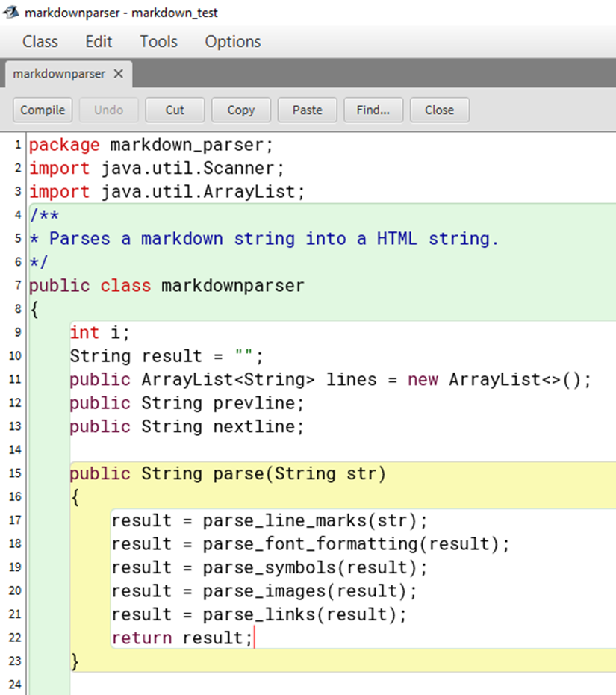Click 'String result = "";' line

pyautogui.click(x=167, y=356)
